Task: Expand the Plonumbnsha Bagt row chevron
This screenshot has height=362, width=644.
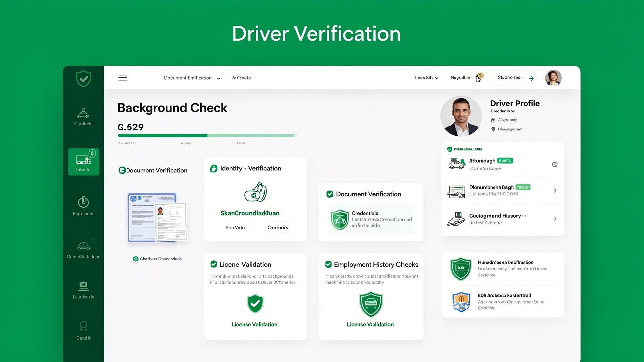Action: pos(555,191)
